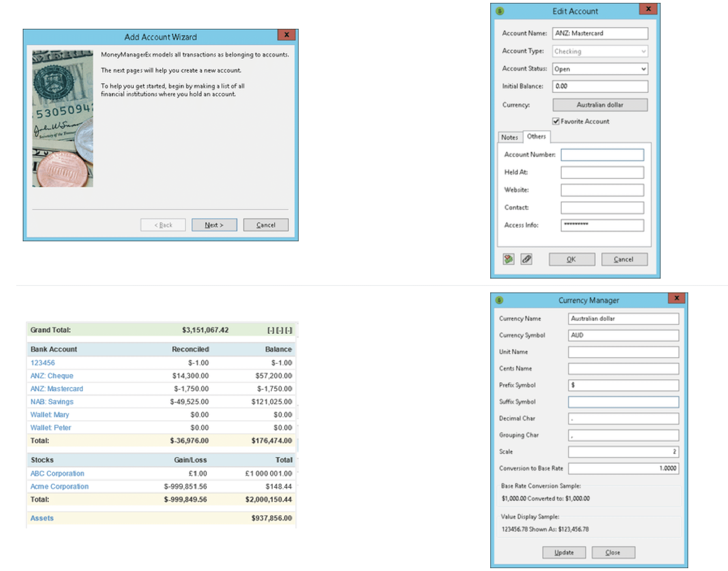Click the money image in the wizard
This screenshot has height=571, width=728.
pos(62,118)
